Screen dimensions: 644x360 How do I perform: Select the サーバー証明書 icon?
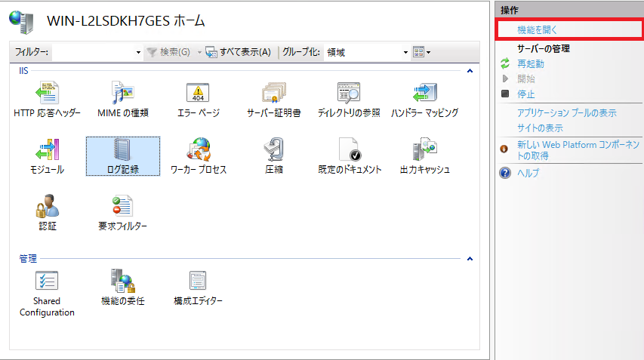click(274, 92)
